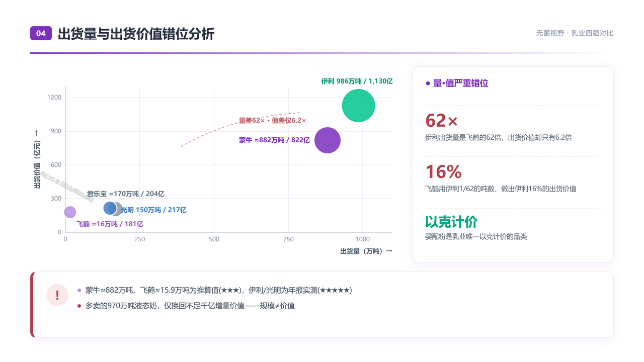Click the y-axis tick value 900
The image size is (644, 362).
[x=56, y=131]
